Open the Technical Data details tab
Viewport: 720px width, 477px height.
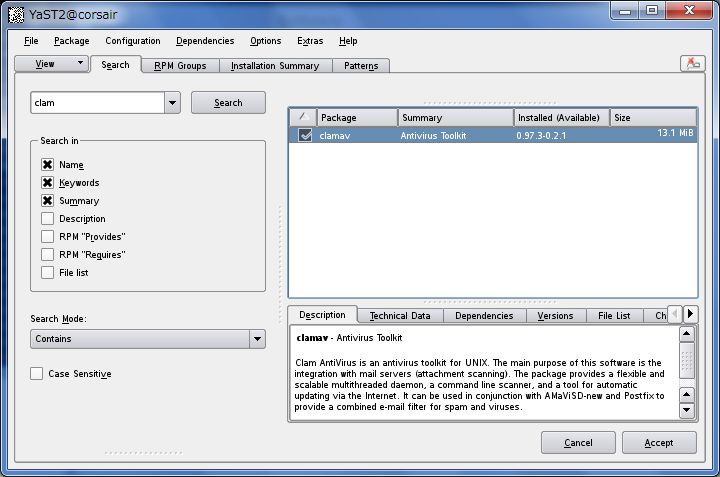point(400,316)
